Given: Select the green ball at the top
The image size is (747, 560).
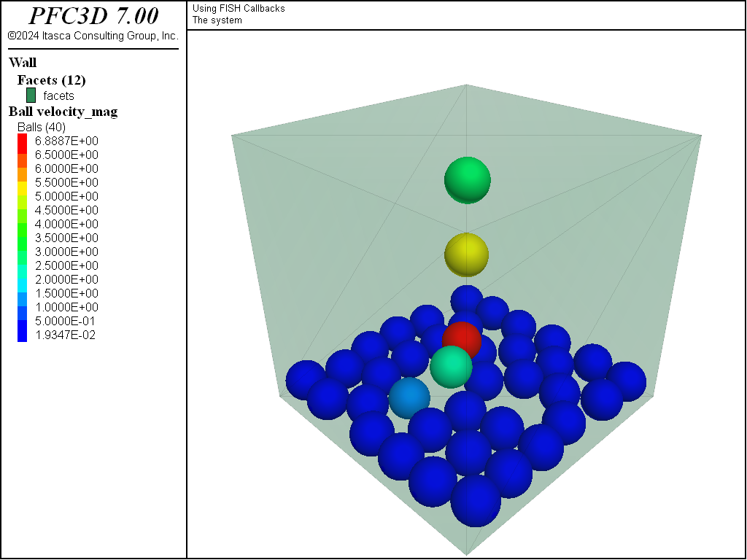Looking at the screenshot, I should [468, 180].
